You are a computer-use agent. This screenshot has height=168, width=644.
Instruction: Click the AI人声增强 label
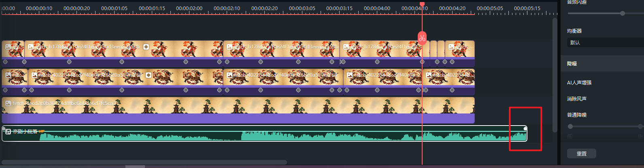579,82
